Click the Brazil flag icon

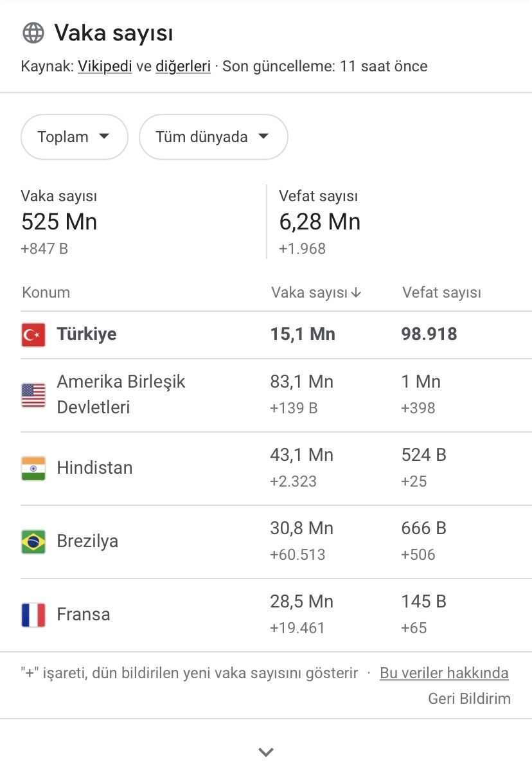point(33,542)
